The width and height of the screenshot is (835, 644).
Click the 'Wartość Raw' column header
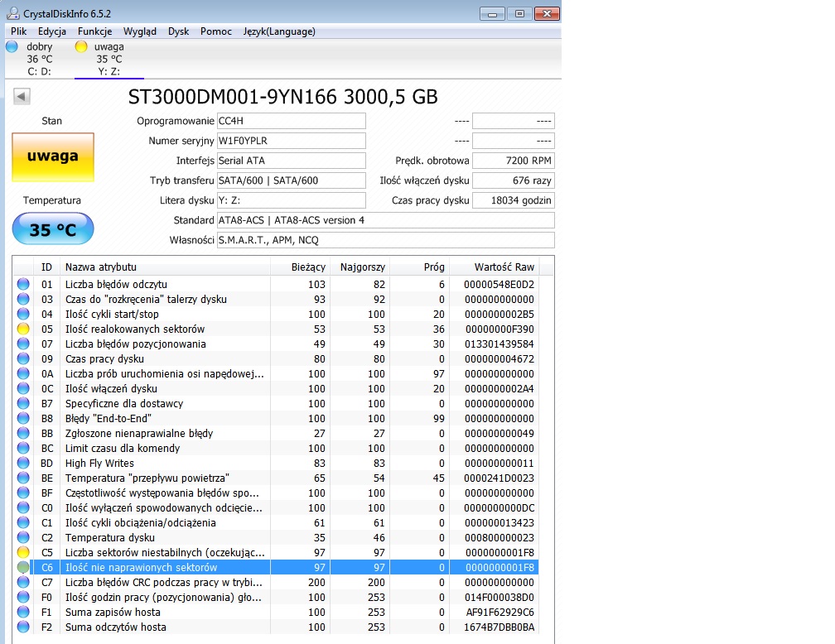(x=494, y=267)
